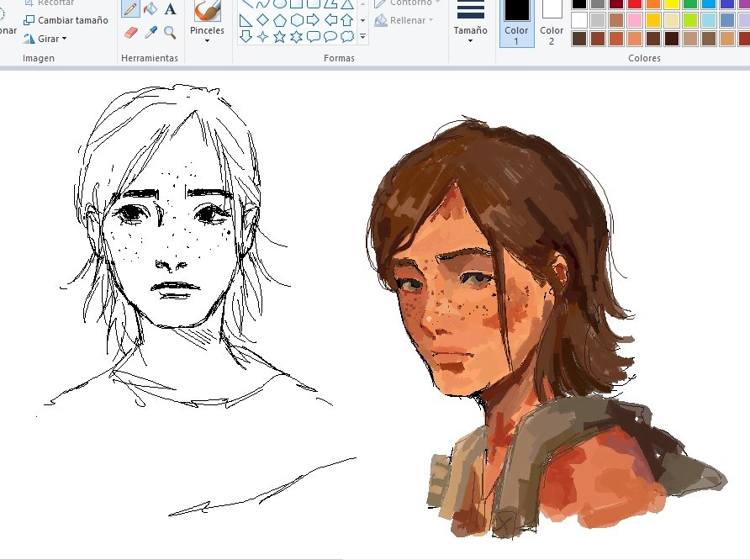
Task: Pick the gold palette swatch
Action: pos(653,20)
